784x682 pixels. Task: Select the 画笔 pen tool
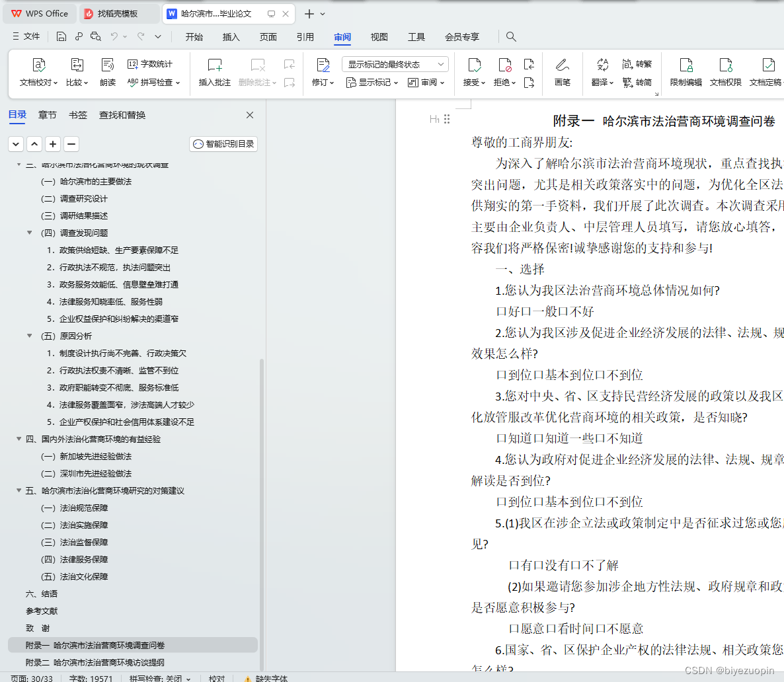tap(562, 72)
